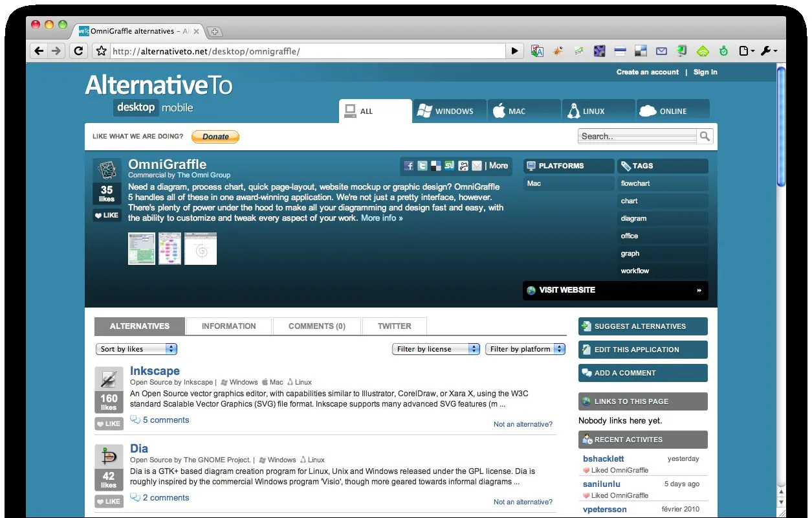Select the ALTERNATIVES tab

[140, 326]
